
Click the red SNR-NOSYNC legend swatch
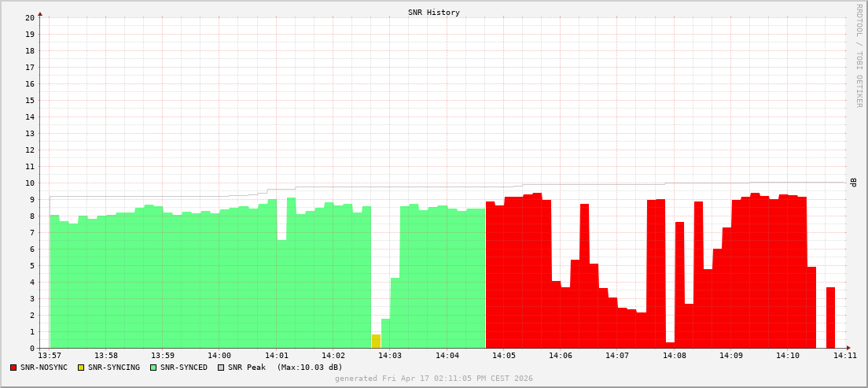(x=13, y=368)
